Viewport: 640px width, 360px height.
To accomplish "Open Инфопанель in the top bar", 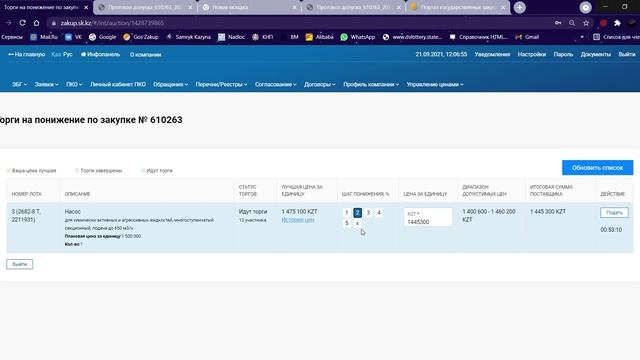I will 100,54.
